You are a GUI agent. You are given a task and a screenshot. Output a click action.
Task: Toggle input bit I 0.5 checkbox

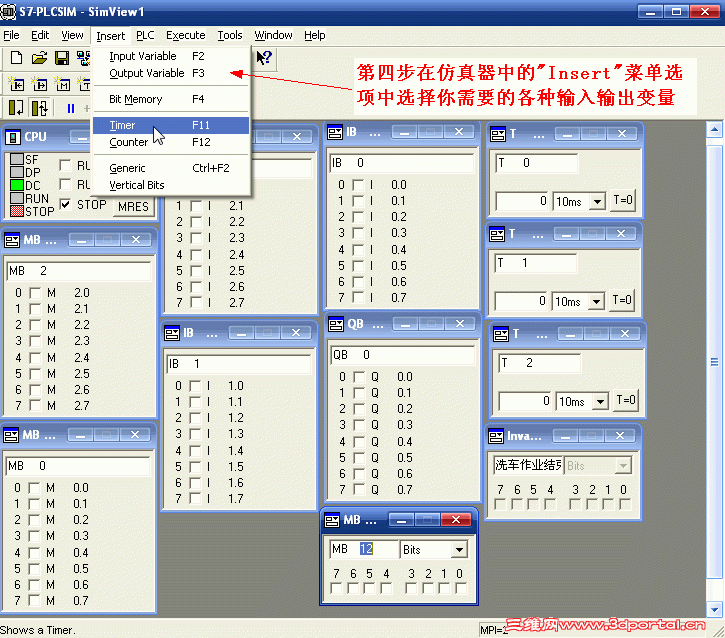pos(357,266)
